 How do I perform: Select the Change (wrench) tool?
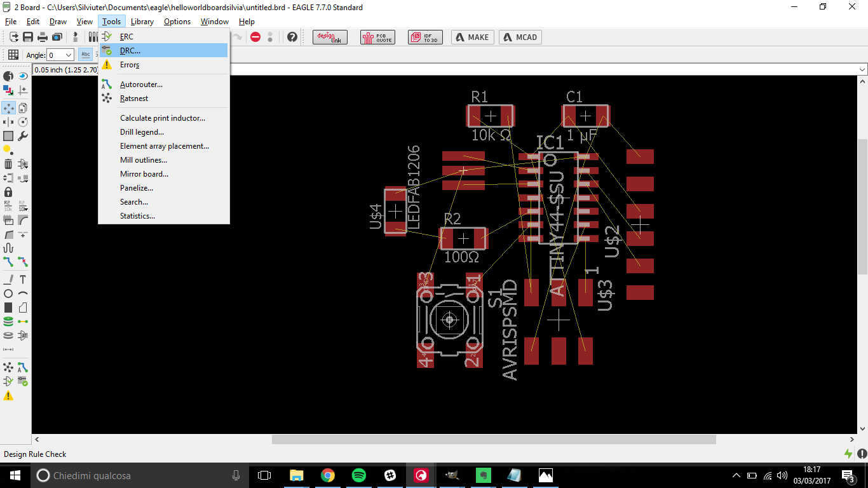coord(23,136)
